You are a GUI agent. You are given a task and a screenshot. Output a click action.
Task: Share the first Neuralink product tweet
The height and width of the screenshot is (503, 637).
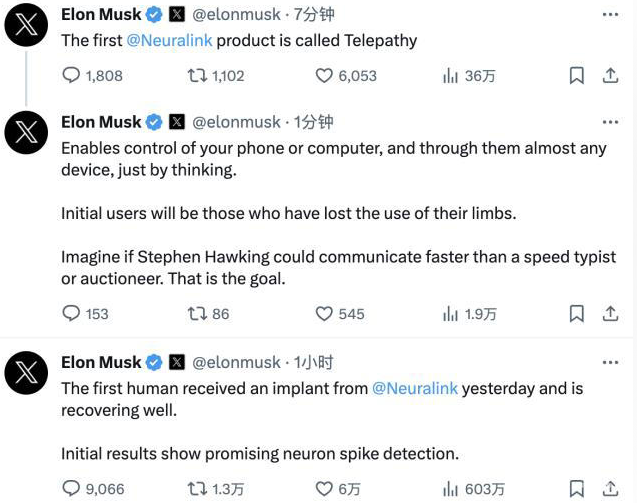click(x=610, y=76)
